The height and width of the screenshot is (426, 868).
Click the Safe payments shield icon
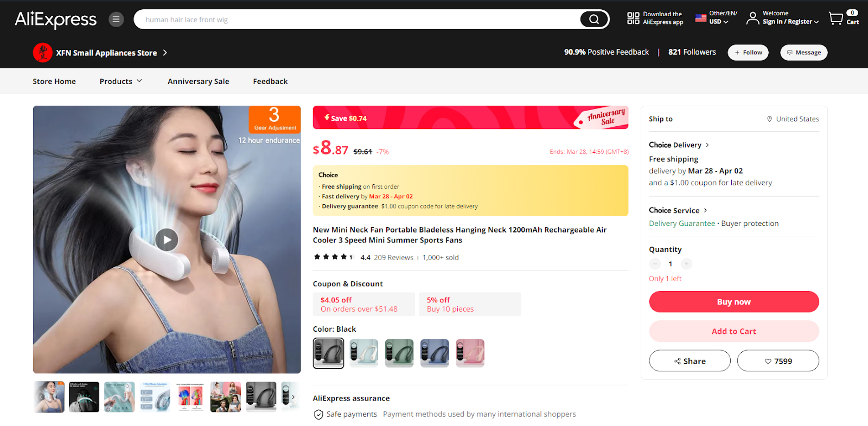click(x=318, y=415)
